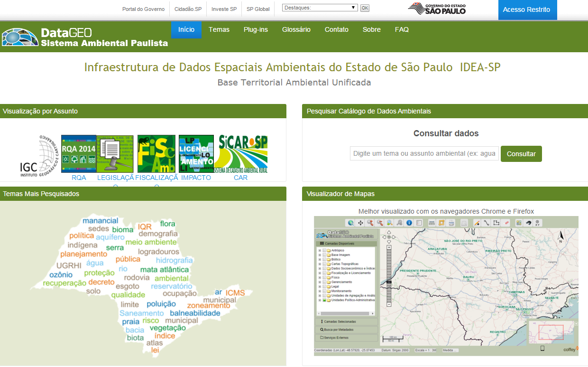Enable the Biótico layer checkbox

tap(324, 260)
